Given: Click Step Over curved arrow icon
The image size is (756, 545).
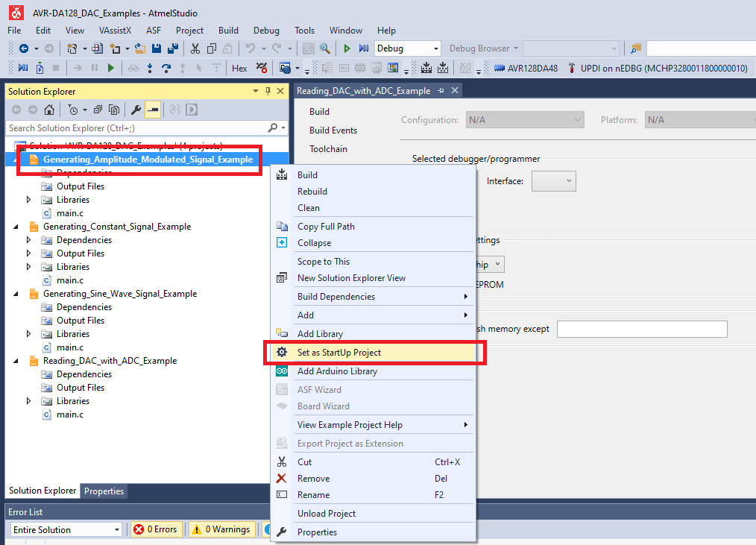Looking at the screenshot, I should pos(166,68).
